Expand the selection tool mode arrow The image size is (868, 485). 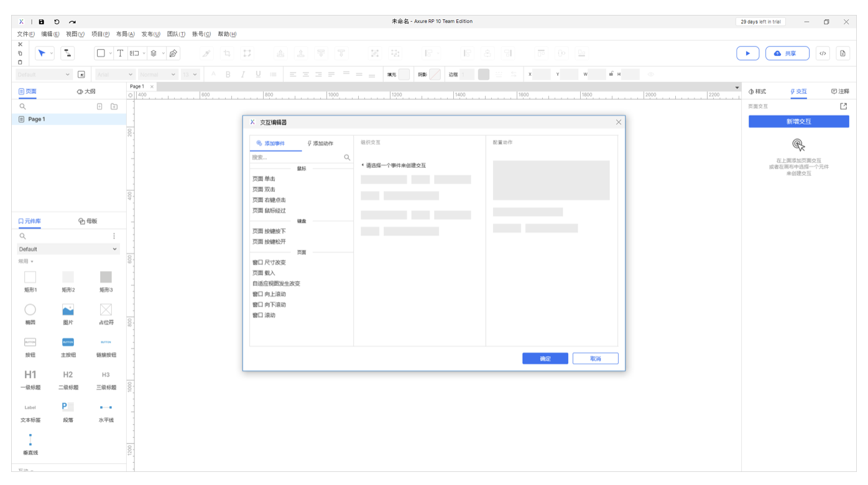pos(52,53)
